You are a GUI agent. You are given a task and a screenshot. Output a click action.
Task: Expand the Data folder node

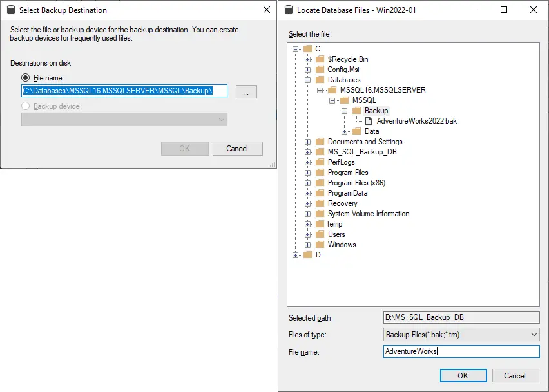pos(344,131)
